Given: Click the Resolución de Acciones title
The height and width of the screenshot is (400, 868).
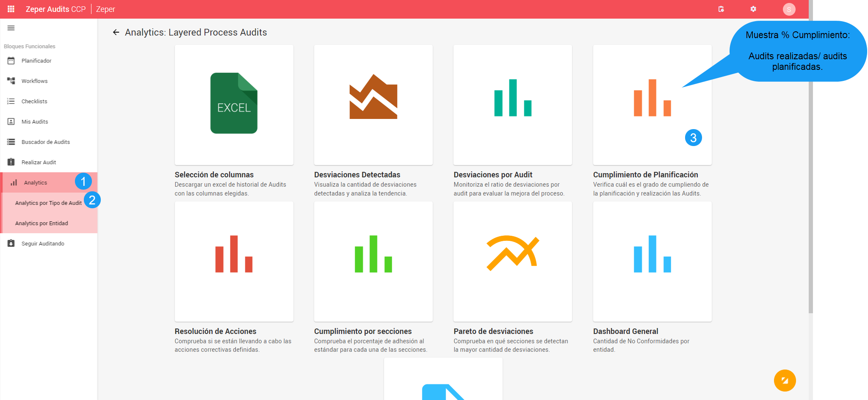Looking at the screenshot, I should point(216,331).
